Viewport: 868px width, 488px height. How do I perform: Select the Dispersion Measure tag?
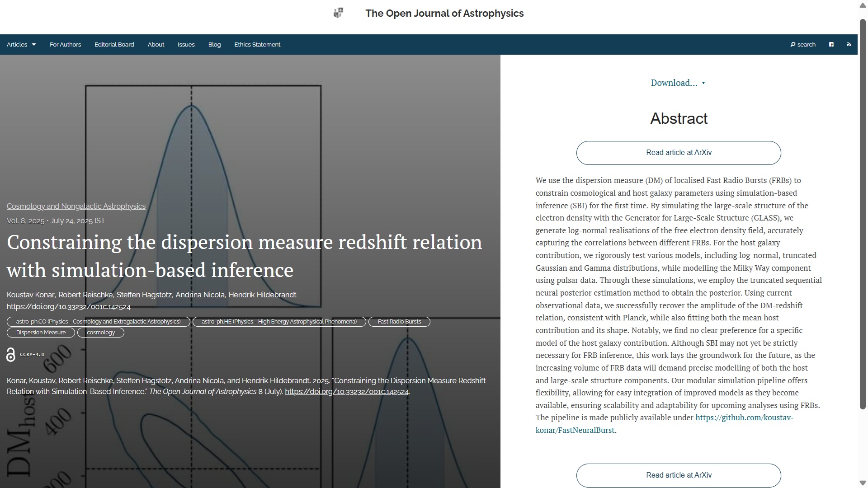point(41,333)
